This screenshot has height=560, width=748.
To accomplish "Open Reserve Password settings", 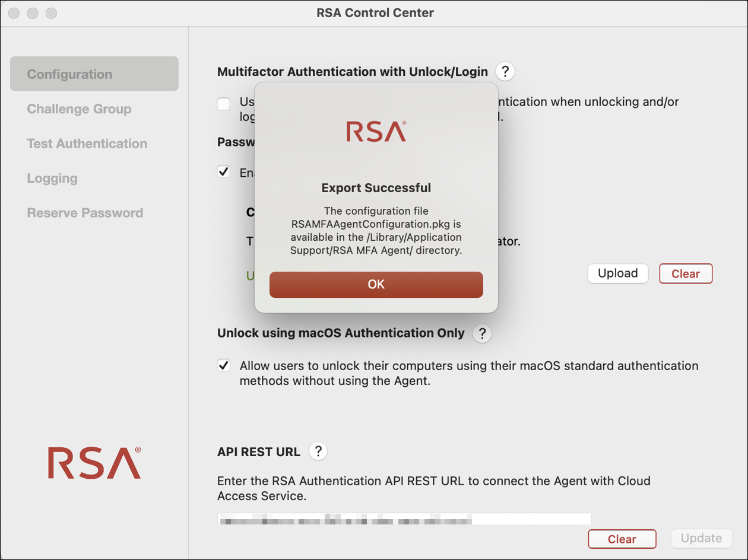I will (85, 213).
